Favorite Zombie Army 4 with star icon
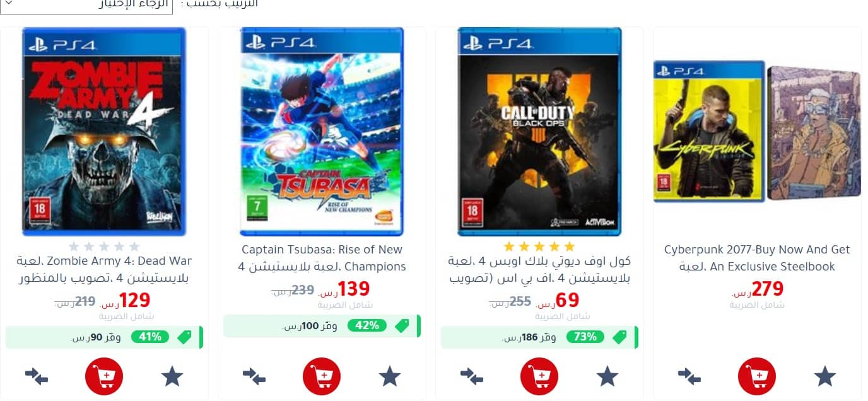The height and width of the screenshot is (401, 868). tap(172, 376)
